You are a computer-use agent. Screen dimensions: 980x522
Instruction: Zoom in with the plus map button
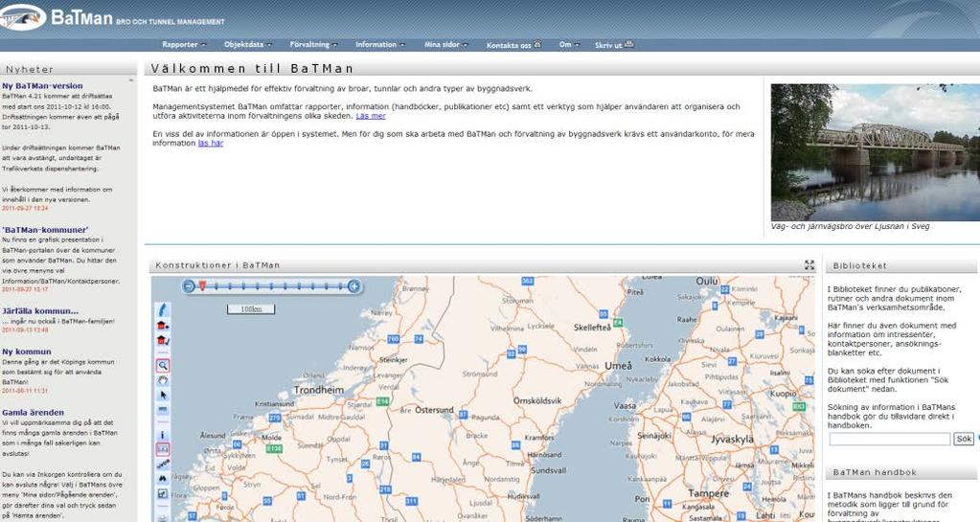point(353,286)
